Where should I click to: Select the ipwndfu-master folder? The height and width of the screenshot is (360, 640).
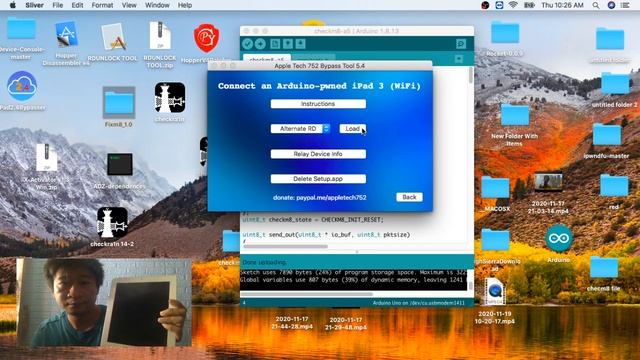click(x=607, y=135)
